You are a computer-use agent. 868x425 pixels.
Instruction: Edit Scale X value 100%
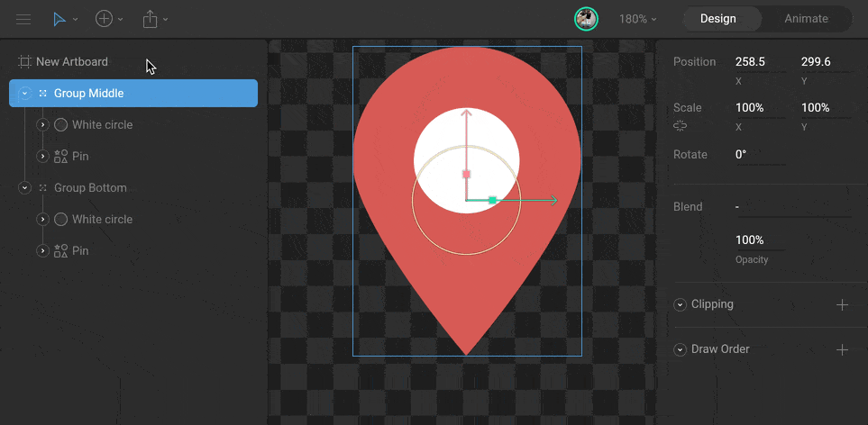pyautogui.click(x=760, y=108)
